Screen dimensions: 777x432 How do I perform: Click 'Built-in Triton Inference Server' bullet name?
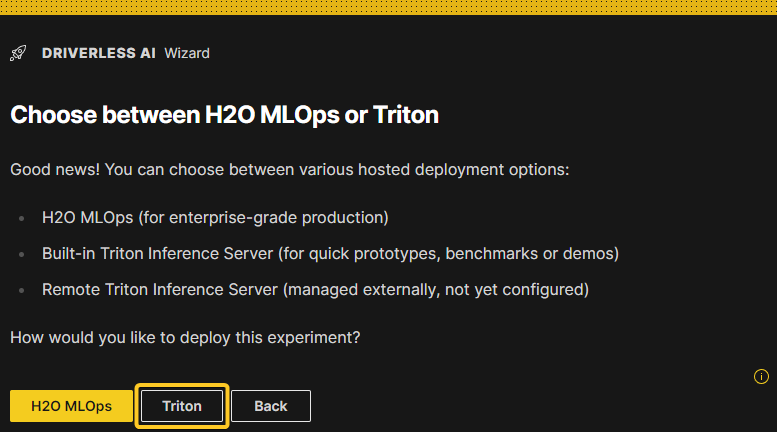point(158,254)
